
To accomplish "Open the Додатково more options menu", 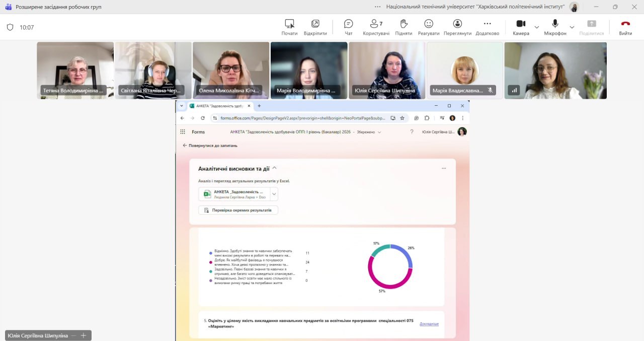I will click(487, 27).
